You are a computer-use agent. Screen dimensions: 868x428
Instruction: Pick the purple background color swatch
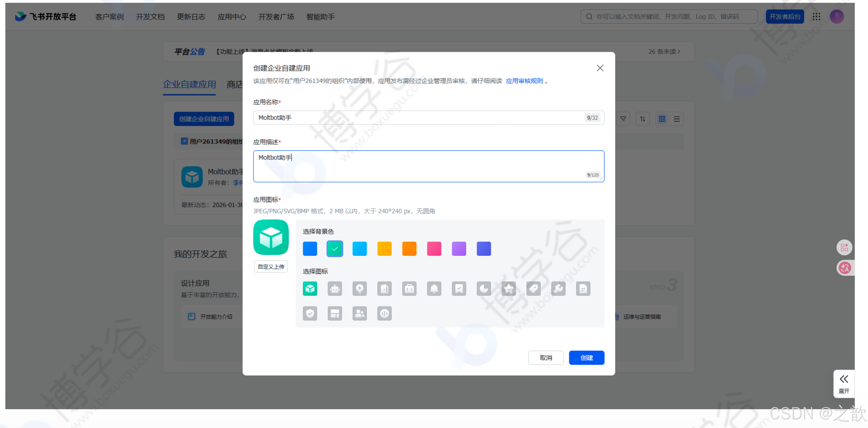pyautogui.click(x=459, y=249)
